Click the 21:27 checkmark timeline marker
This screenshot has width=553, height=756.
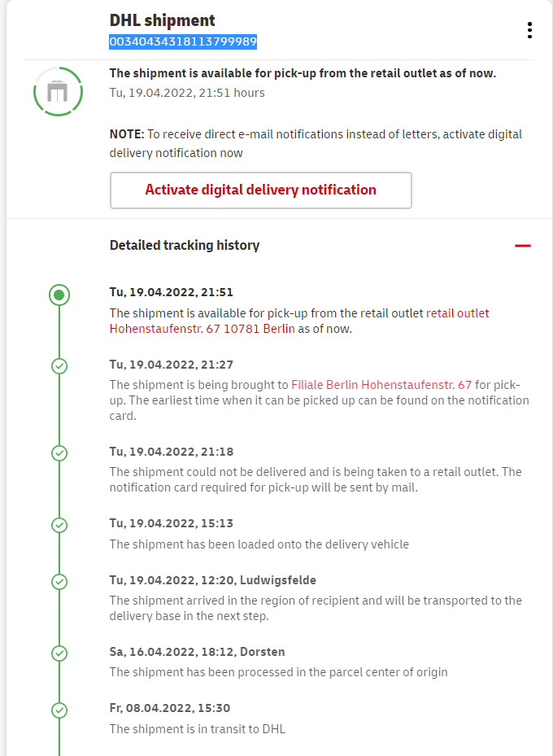(59, 366)
